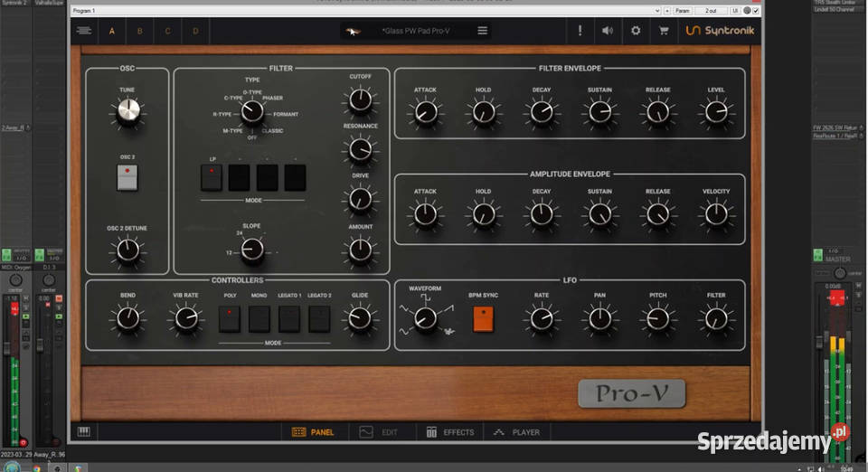Click the exclamation panic icon
This screenshot has height=472, width=868.
[580, 31]
